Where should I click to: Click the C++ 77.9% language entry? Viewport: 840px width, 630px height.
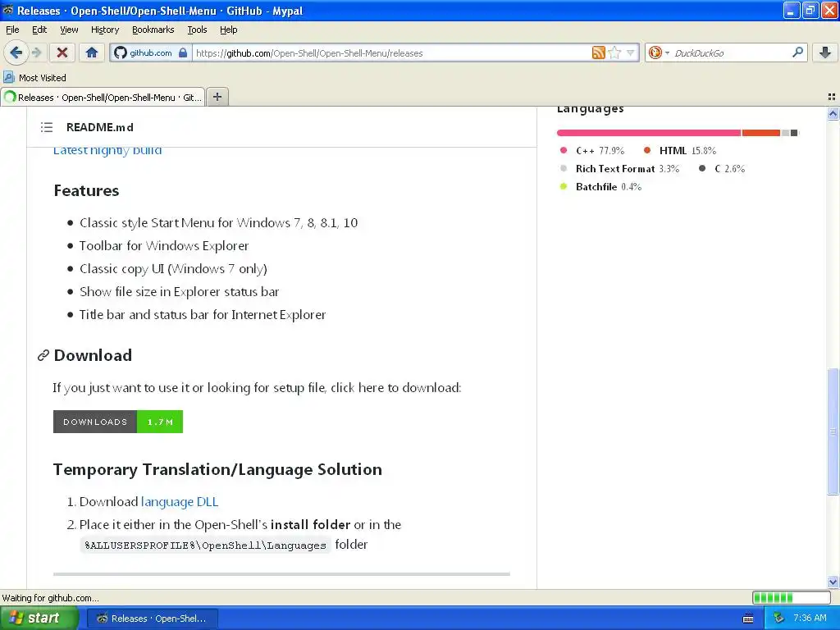592,151
